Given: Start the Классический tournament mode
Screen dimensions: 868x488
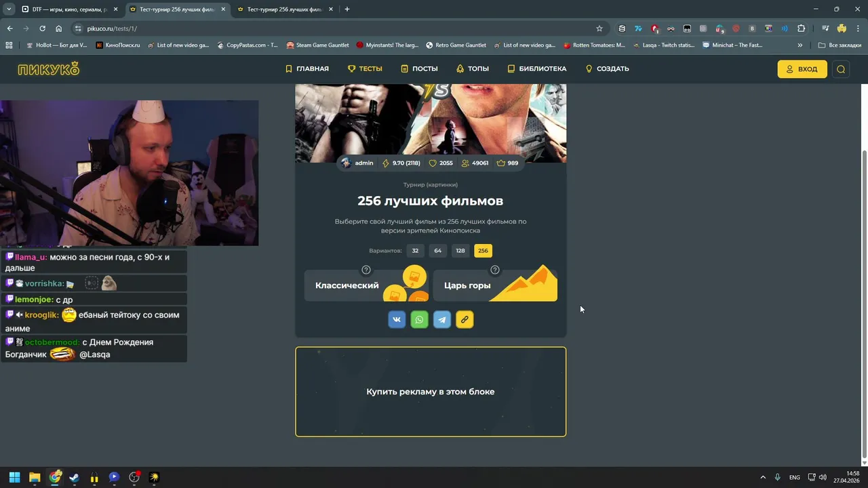Looking at the screenshot, I should [x=366, y=285].
